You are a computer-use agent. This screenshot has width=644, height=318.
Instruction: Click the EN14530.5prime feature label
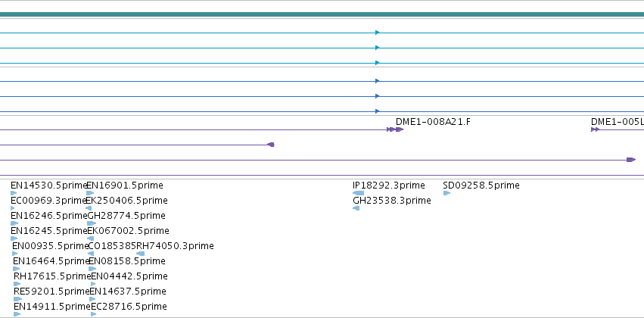pyautogui.click(x=48, y=185)
